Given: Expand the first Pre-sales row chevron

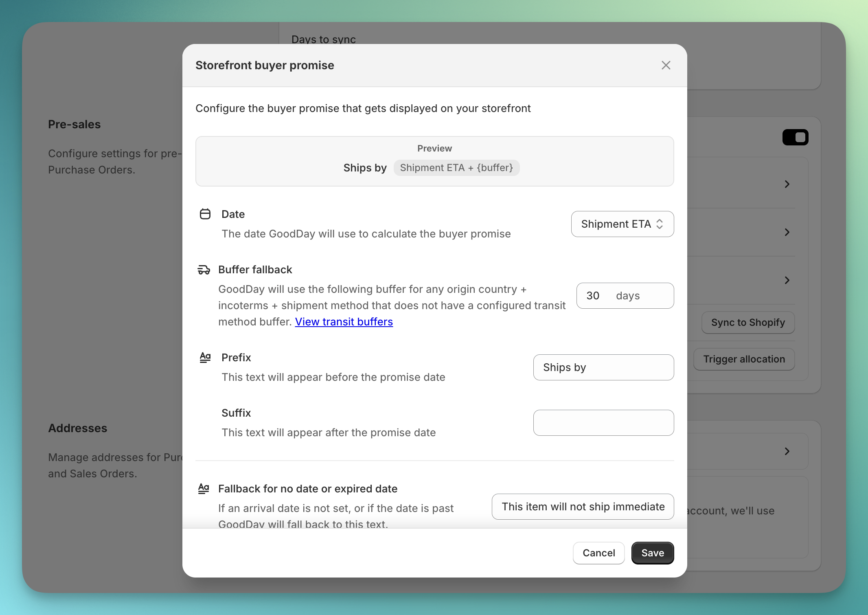Looking at the screenshot, I should click(787, 184).
